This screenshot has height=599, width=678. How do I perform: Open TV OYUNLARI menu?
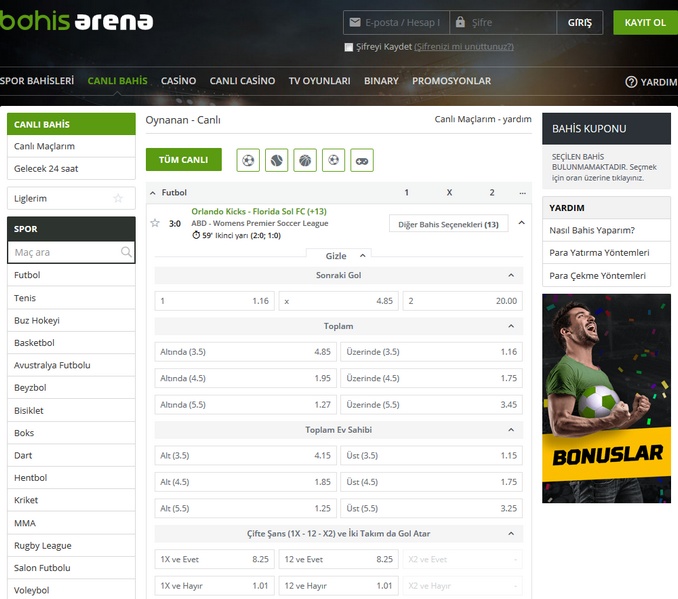click(x=320, y=81)
